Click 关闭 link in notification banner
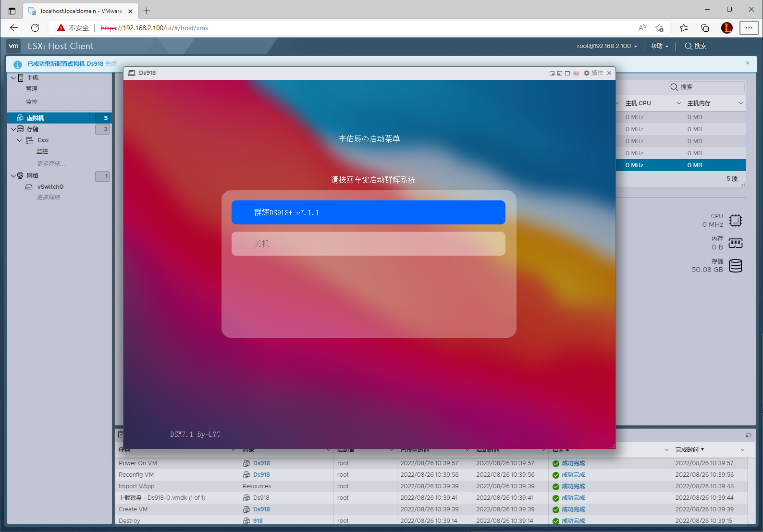Viewport: 763px width, 532px height. [111, 64]
